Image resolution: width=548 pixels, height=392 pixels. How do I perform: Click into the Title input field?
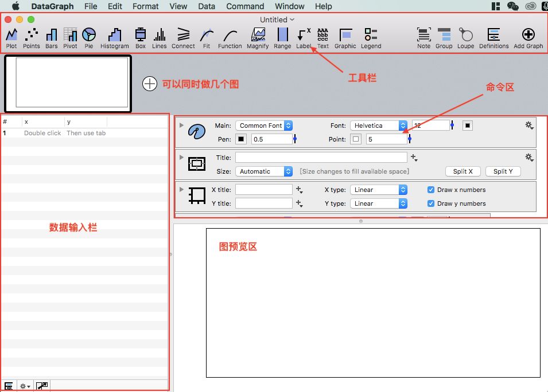[321, 158]
